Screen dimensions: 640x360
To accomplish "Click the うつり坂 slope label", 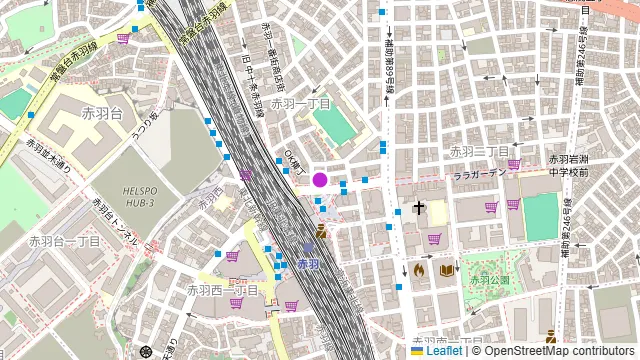I will 146,127.
